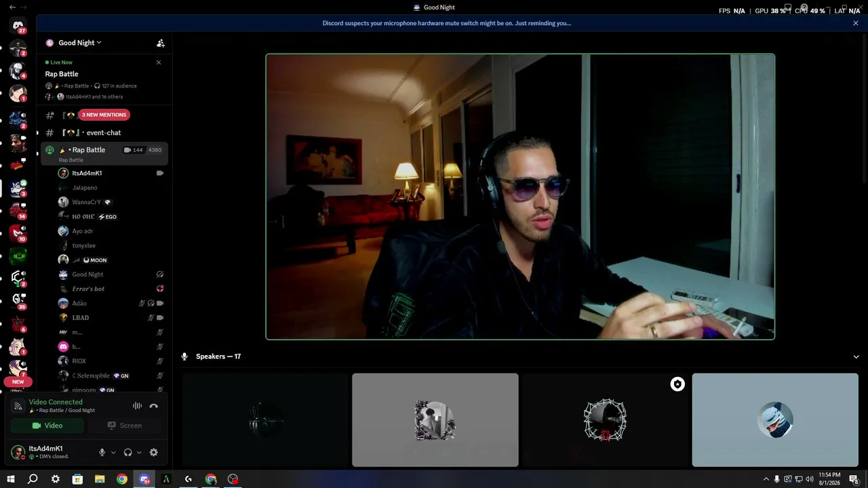The height and width of the screenshot is (488, 868).
Task: Select member LBAD
Action: [x=104, y=318]
